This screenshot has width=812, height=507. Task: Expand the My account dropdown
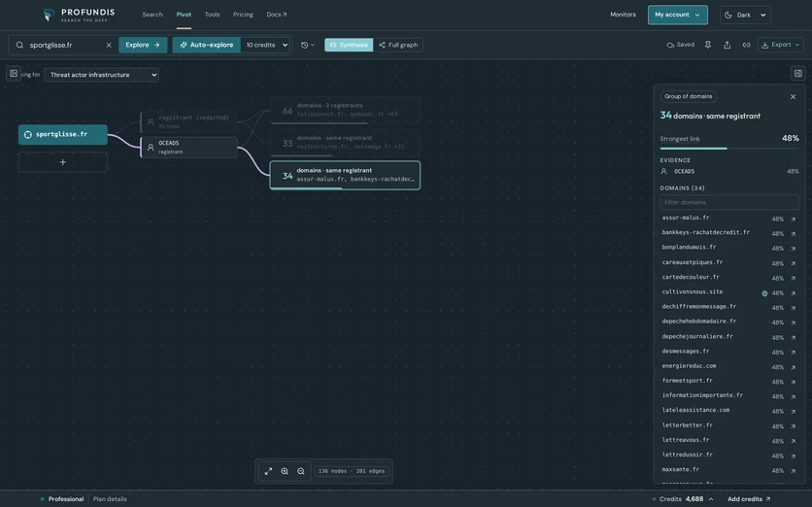(x=677, y=15)
